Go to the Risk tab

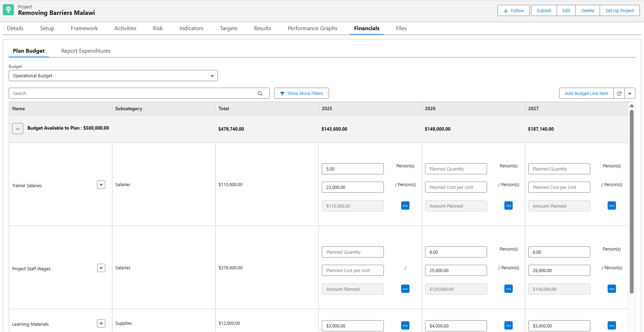point(158,28)
